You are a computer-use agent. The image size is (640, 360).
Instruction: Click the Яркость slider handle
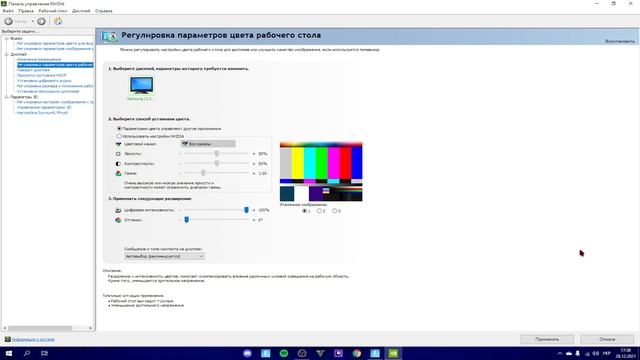(217, 153)
